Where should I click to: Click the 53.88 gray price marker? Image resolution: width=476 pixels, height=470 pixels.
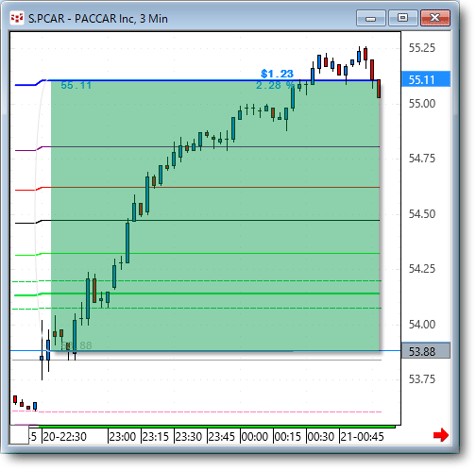(426, 351)
